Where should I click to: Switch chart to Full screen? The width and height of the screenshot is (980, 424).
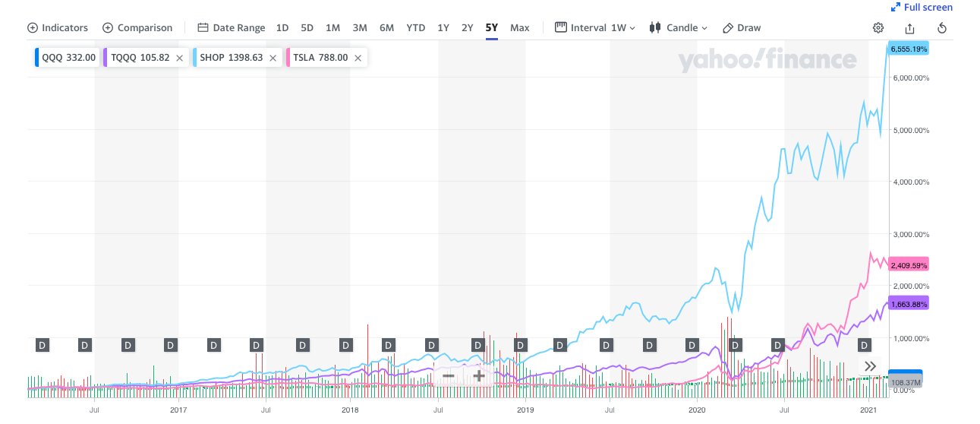pyautogui.click(x=922, y=7)
